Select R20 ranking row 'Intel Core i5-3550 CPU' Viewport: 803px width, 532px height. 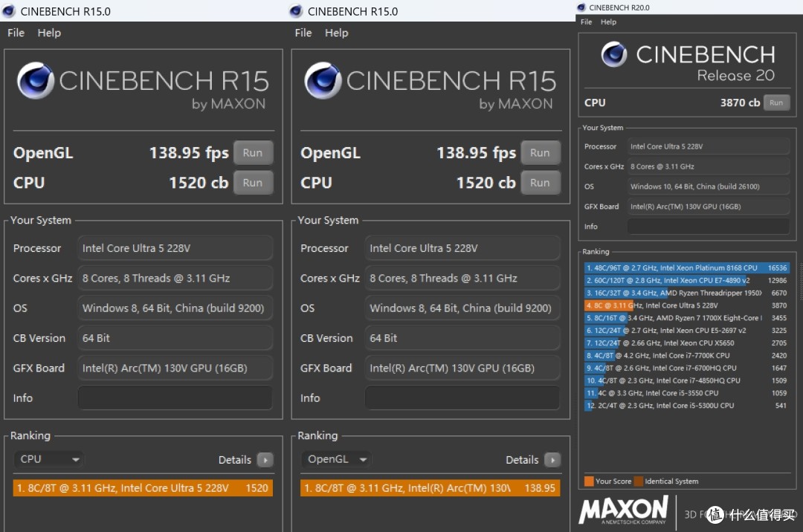tap(687, 393)
